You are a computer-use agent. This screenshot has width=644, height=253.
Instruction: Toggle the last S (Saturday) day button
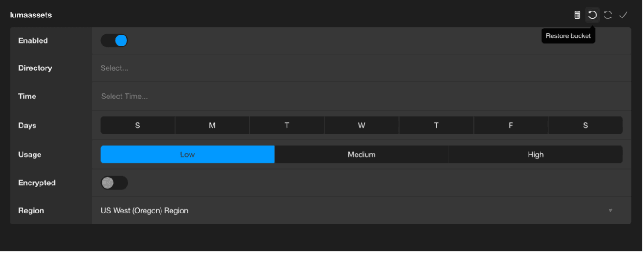[586, 125]
